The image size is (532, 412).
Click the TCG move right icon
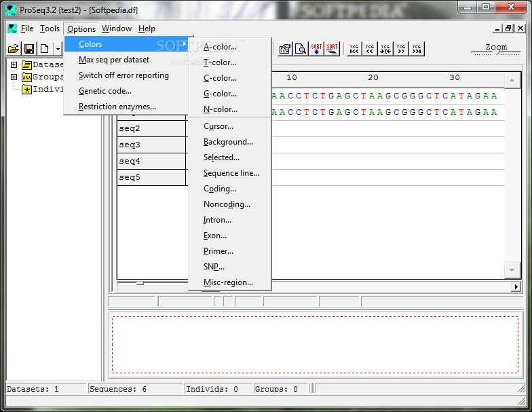401,49
